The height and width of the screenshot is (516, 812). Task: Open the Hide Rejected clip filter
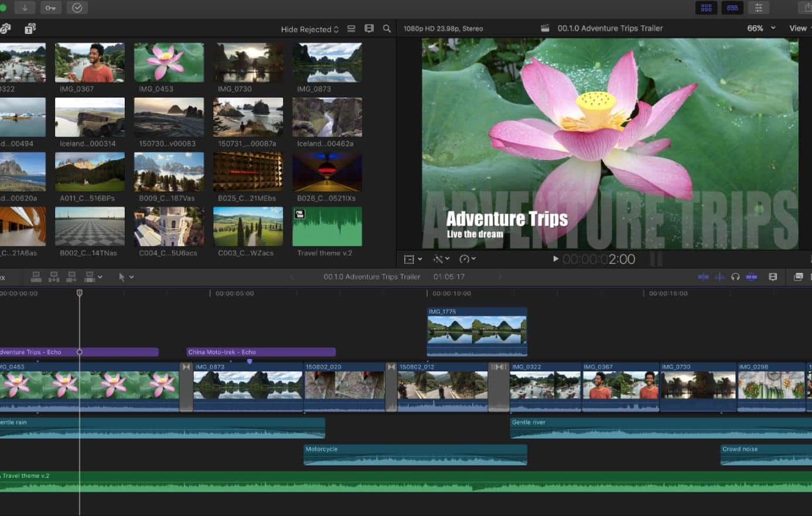[309, 29]
